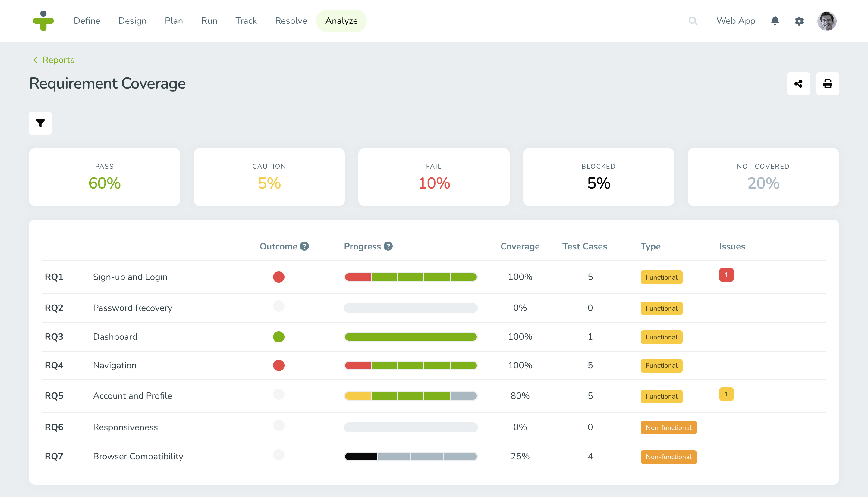The height and width of the screenshot is (497, 868).
Task: Select the Analyze tab in navigation
Action: (x=341, y=21)
